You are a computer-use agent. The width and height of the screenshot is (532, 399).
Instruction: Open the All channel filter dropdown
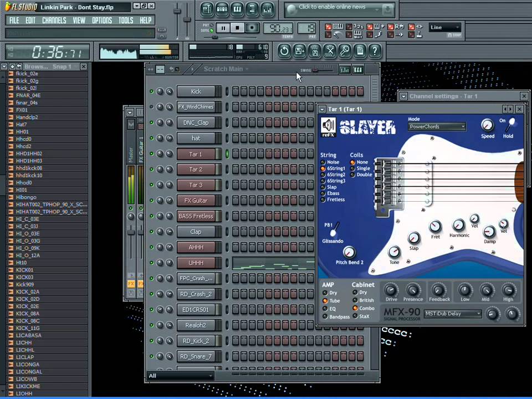(180, 376)
